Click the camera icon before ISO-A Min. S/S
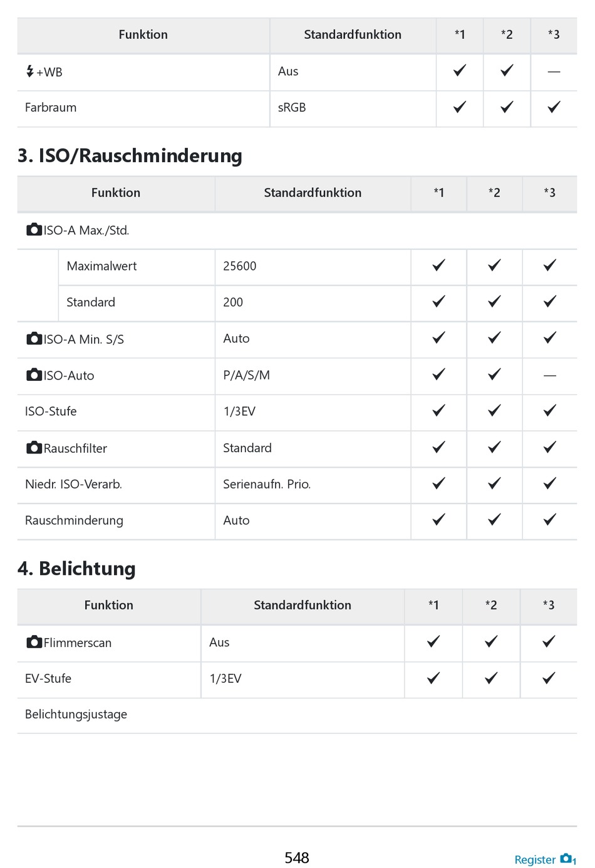 (x=34, y=339)
